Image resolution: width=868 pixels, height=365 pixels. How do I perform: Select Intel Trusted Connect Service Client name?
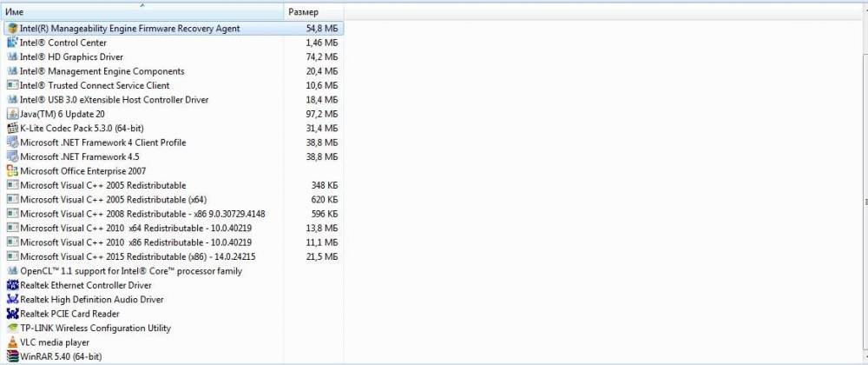(x=95, y=85)
